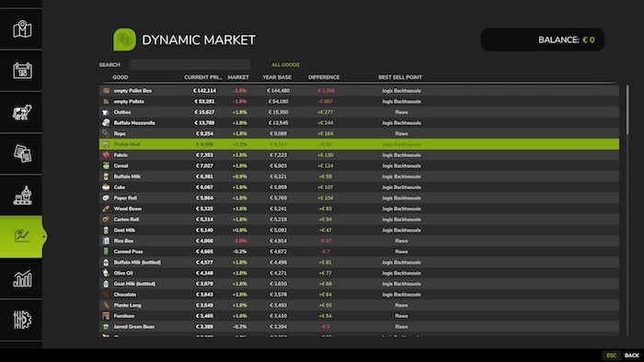
Task: Click the Rope item icon
Action: tap(106, 133)
